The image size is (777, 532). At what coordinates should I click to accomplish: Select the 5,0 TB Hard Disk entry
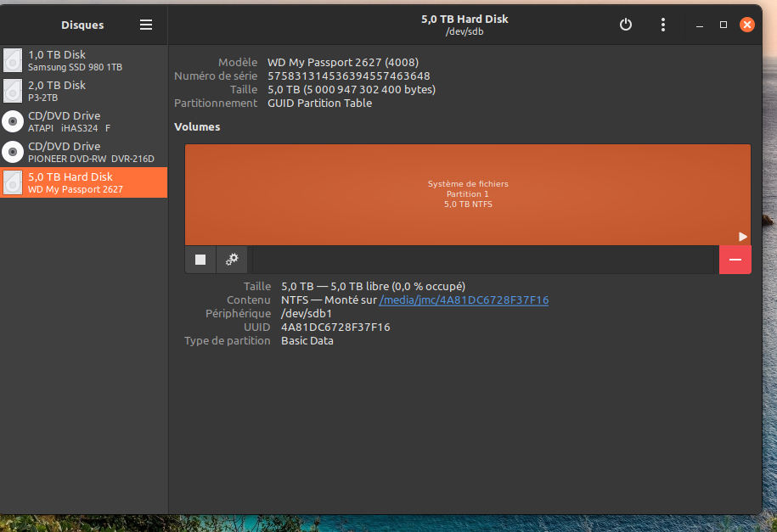[84, 182]
